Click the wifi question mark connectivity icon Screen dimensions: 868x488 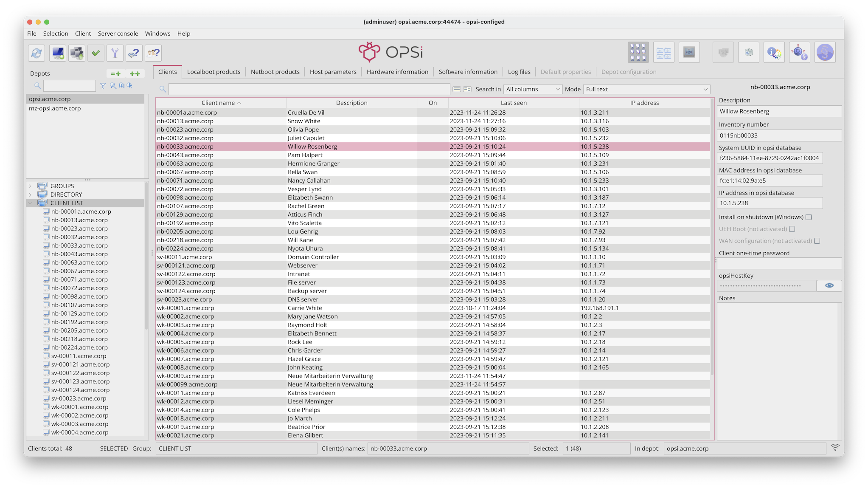click(134, 53)
